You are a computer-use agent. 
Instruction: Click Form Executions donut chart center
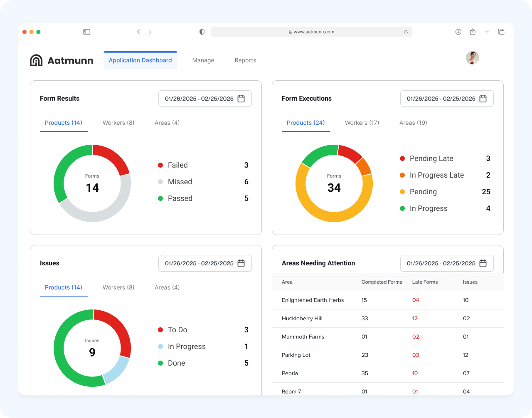click(x=334, y=183)
